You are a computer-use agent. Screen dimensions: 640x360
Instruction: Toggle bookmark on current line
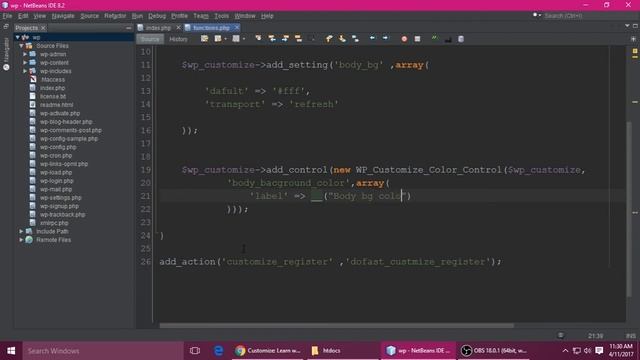355,39
